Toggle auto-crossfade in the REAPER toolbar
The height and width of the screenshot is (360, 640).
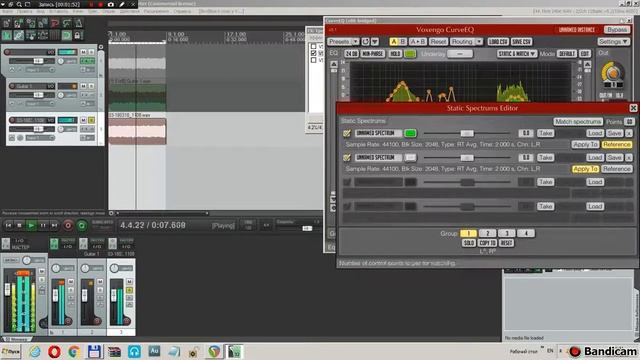click(x=7, y=36)
